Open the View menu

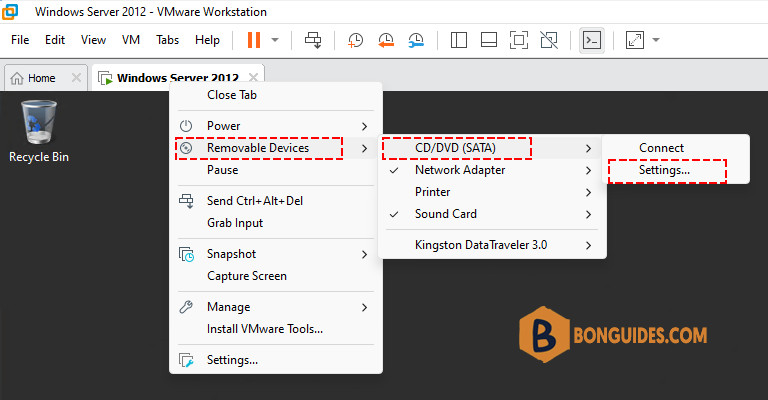(93, 40)
